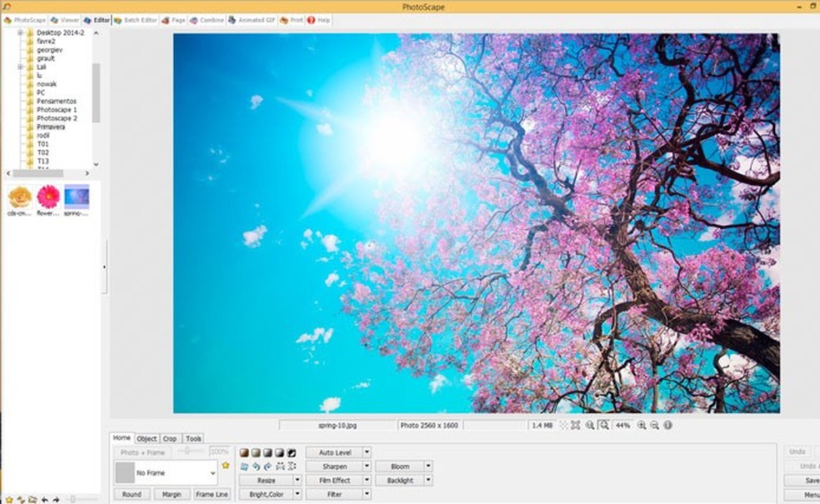Open the photo info icon in status bar

[x=668, y=425]
